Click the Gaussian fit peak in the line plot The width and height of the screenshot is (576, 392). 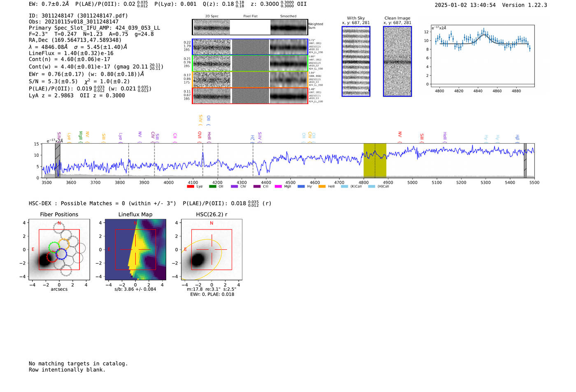[483, 35]
